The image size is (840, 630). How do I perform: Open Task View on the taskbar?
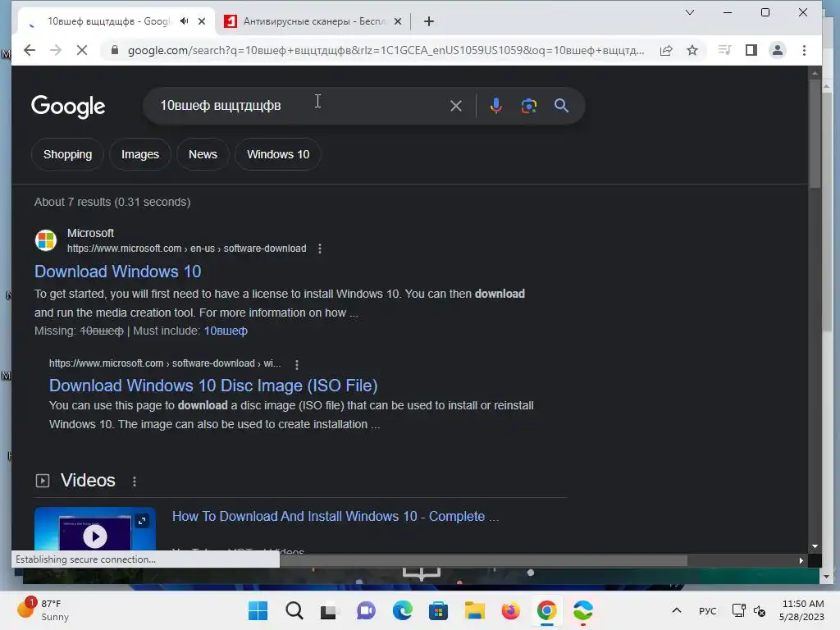click(x=330, y=610)
